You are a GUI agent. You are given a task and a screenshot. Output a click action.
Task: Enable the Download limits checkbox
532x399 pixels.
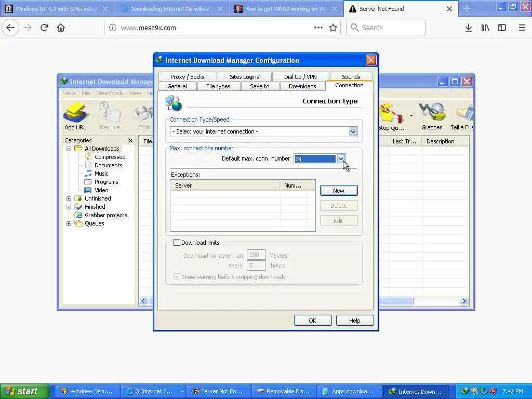(x=177, y=242)
